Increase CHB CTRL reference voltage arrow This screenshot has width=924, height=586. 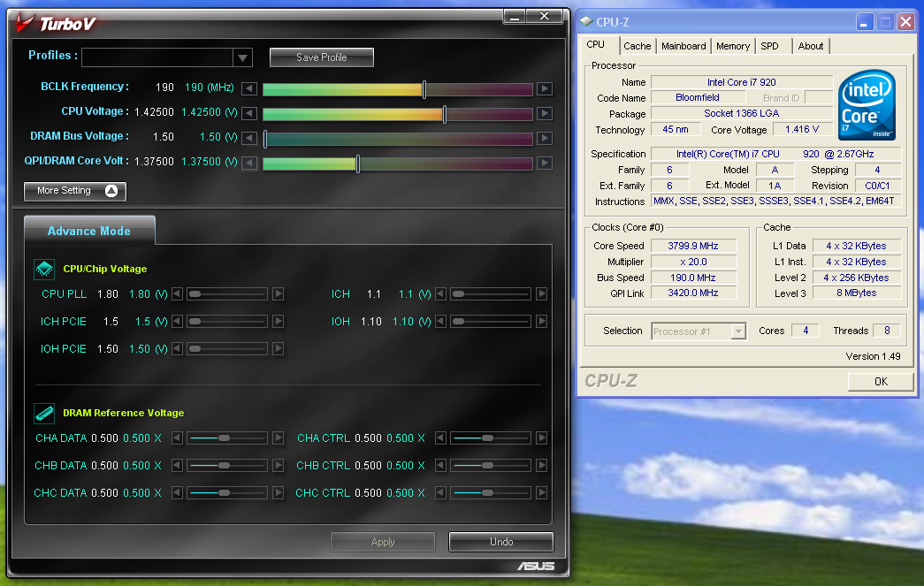click(x=541, y=465)
